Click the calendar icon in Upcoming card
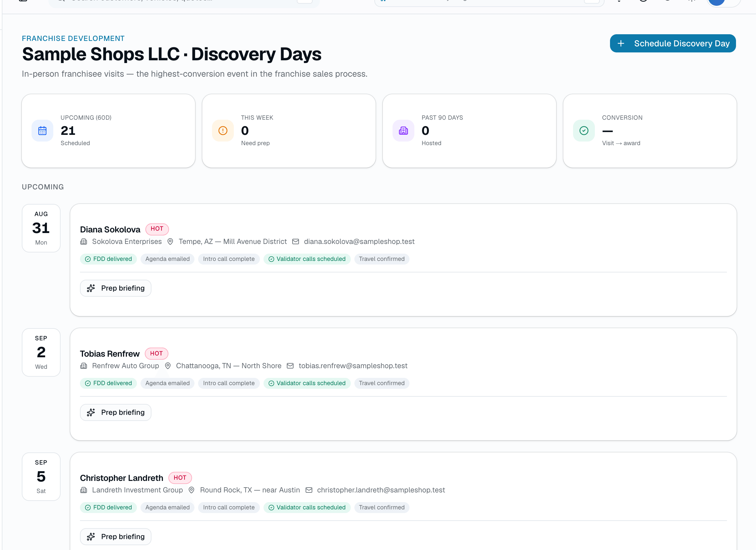Image resolution: width=756 pixels, height=550 pixels. 42,130
